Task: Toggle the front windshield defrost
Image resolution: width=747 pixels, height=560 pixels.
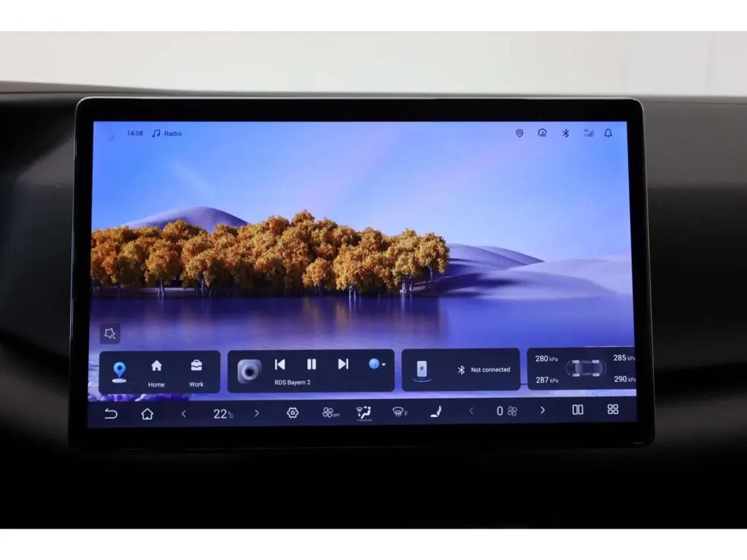Action: (399, 413)
